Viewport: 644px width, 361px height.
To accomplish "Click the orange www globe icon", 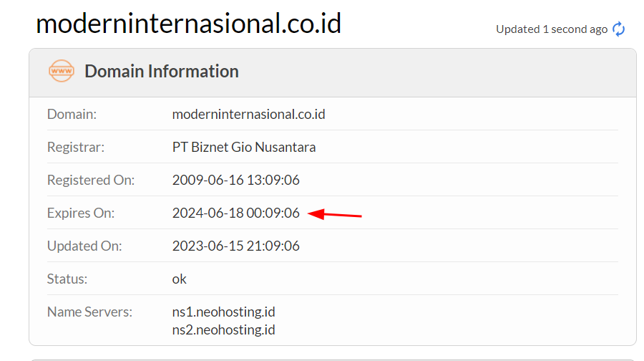I will tap(62, 71).
